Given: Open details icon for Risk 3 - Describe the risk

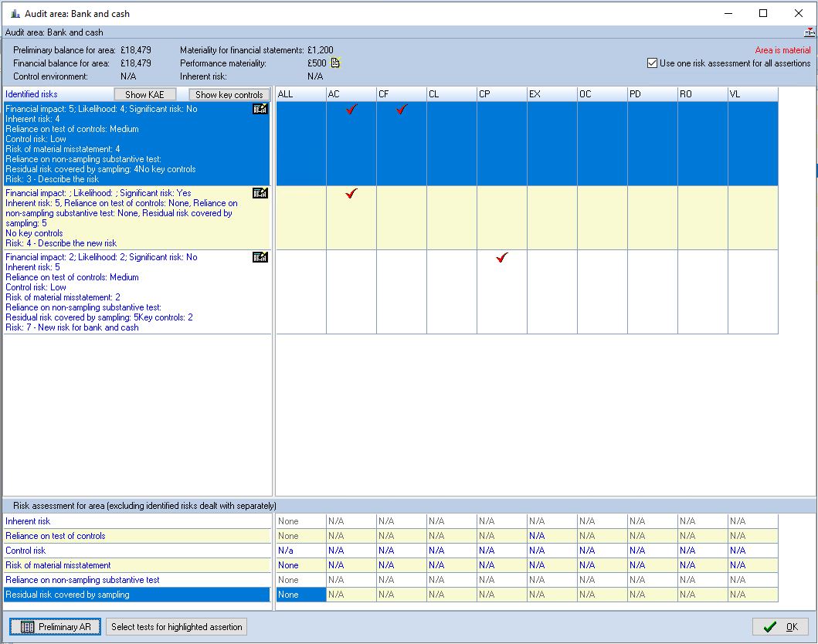Looking at the screenshot, I should (260, 108).
